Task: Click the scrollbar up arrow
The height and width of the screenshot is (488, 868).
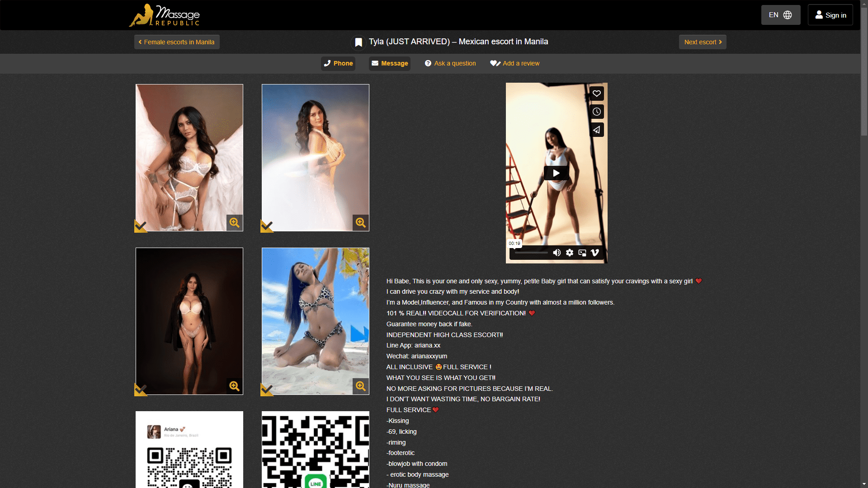Action: [x=864, y=3]
